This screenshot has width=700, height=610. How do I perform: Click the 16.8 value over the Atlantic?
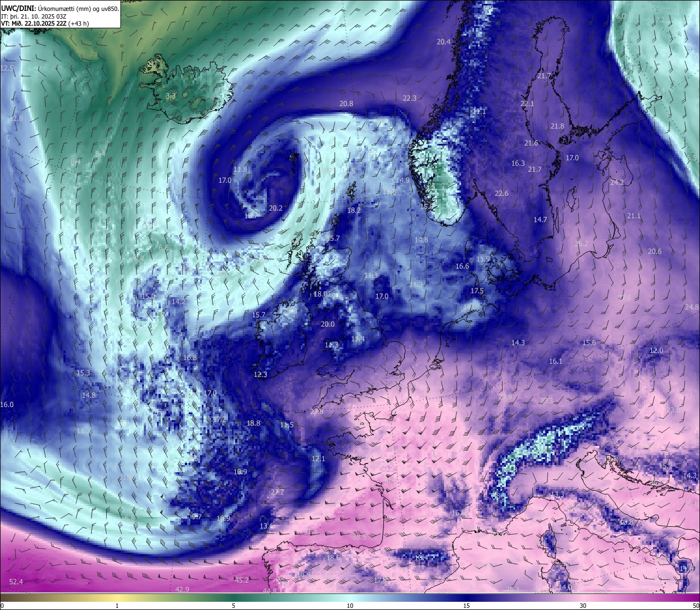point(190,358)
